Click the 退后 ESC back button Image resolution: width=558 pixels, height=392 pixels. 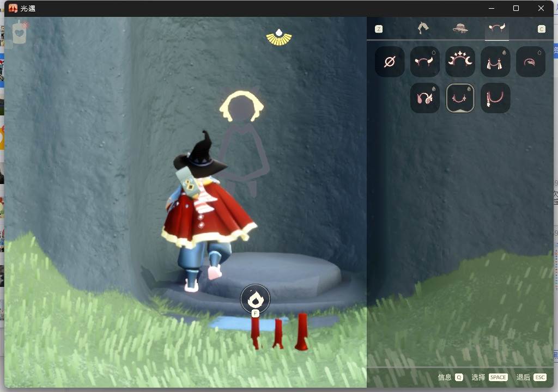(531, 377)
